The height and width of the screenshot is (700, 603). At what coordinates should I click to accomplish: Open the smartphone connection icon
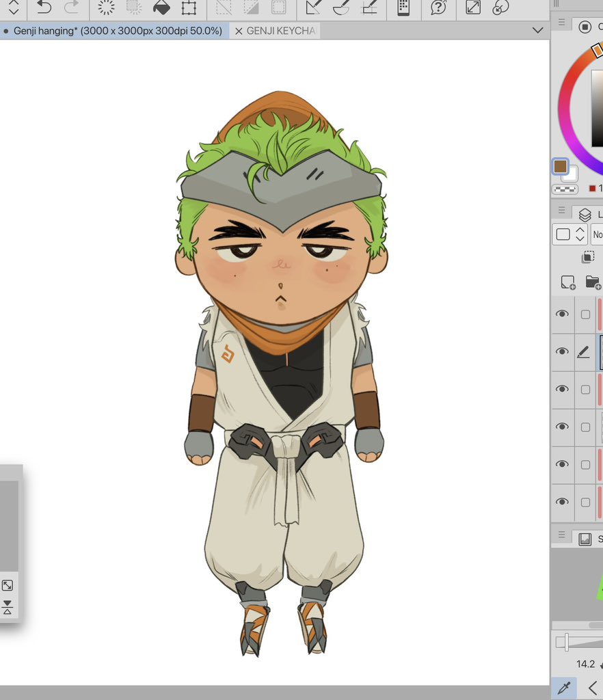click(403, 8)
